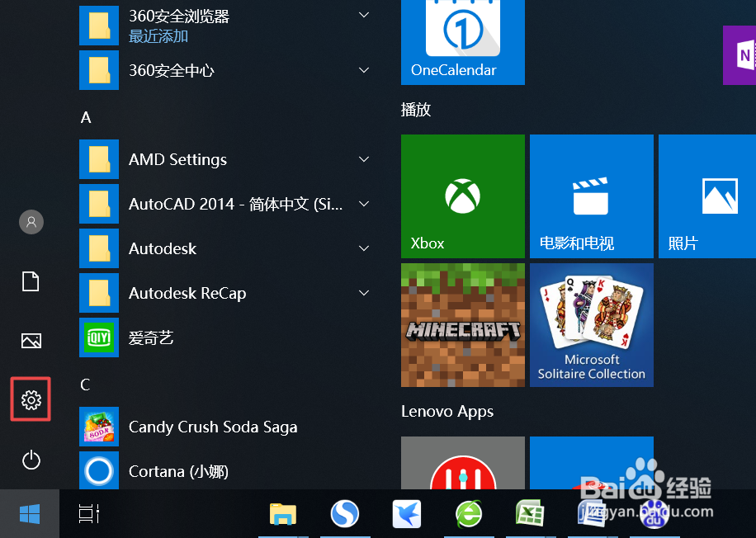This screenshot has height=538, width=756.
Task: Open the 电影和电视 tile
Action: (x=592, y=196)
